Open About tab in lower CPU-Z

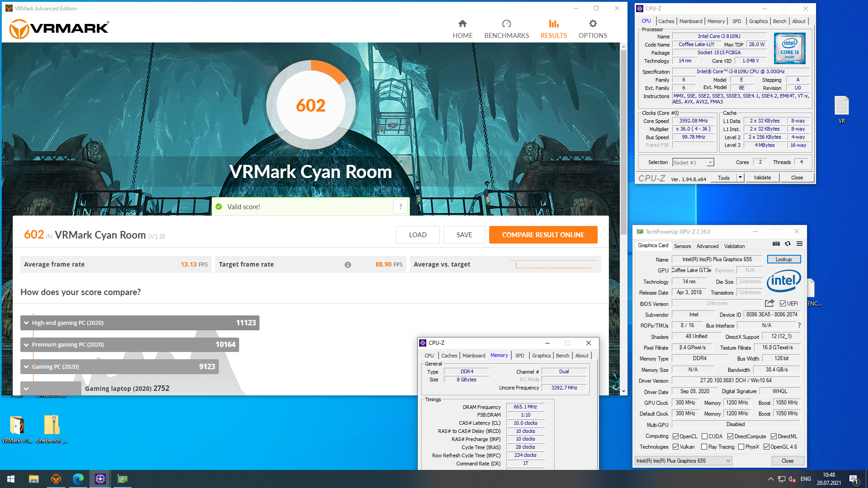click(582, 356)
